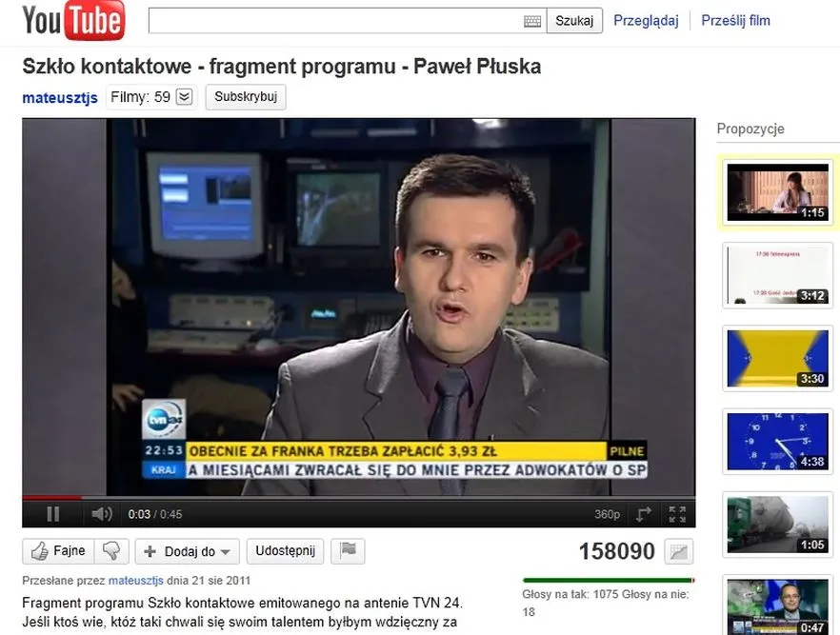Flag this video with the flag icon

click(x=349, y=551)
